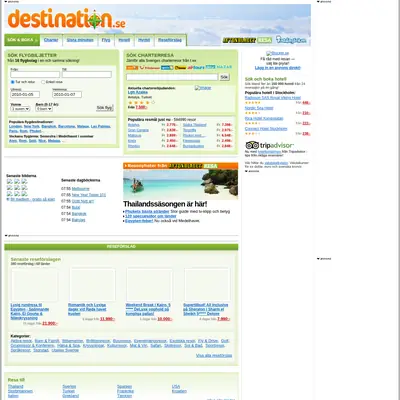Image resolution: width=400 pixels, height=400 pixels.
Task: Open the Lykia Azalea hotel offer link
Action: coord(138,92)
